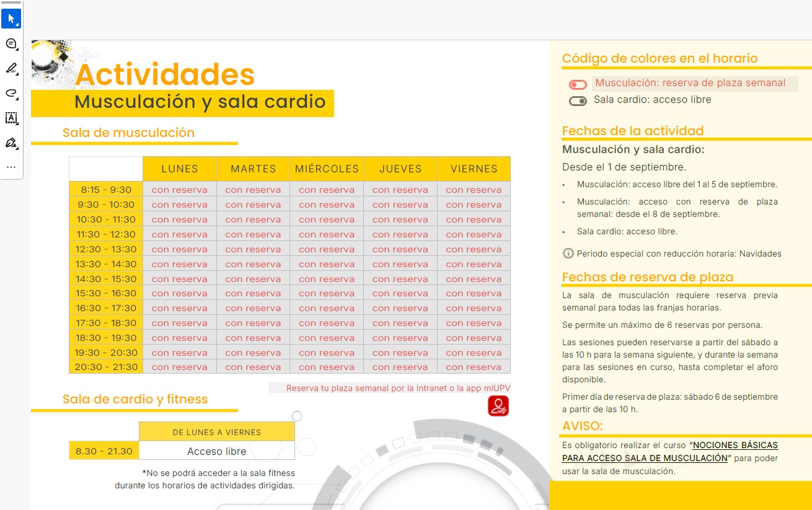Pick the freehand draw tool
The height and width of the screenshot is (510, 812).
tap(11, 93)
